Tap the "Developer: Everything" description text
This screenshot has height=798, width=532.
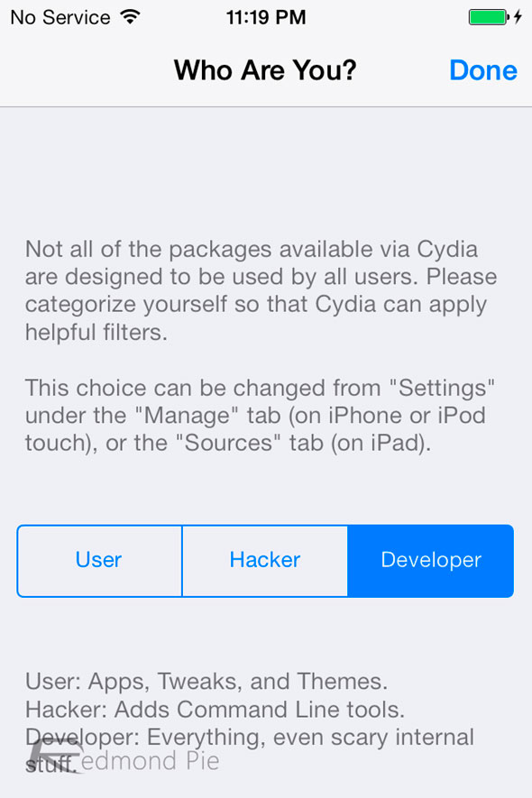(x=248, y=737)
